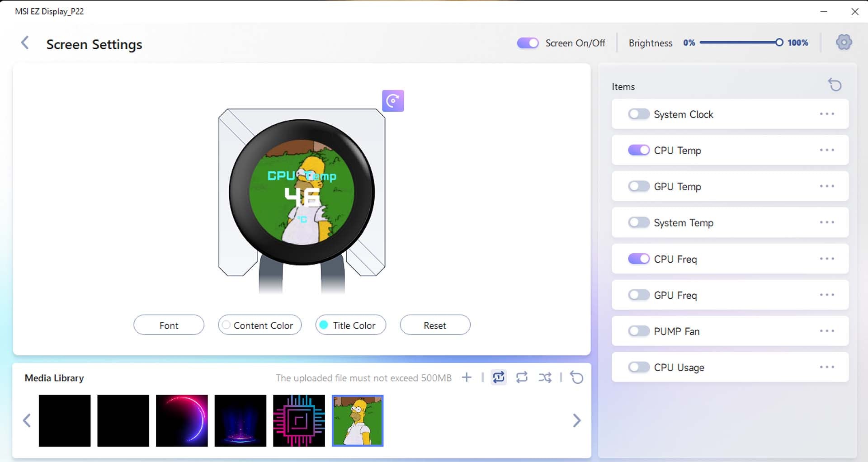Toggle the Screen On/Off switch

(x=528, y=43)
